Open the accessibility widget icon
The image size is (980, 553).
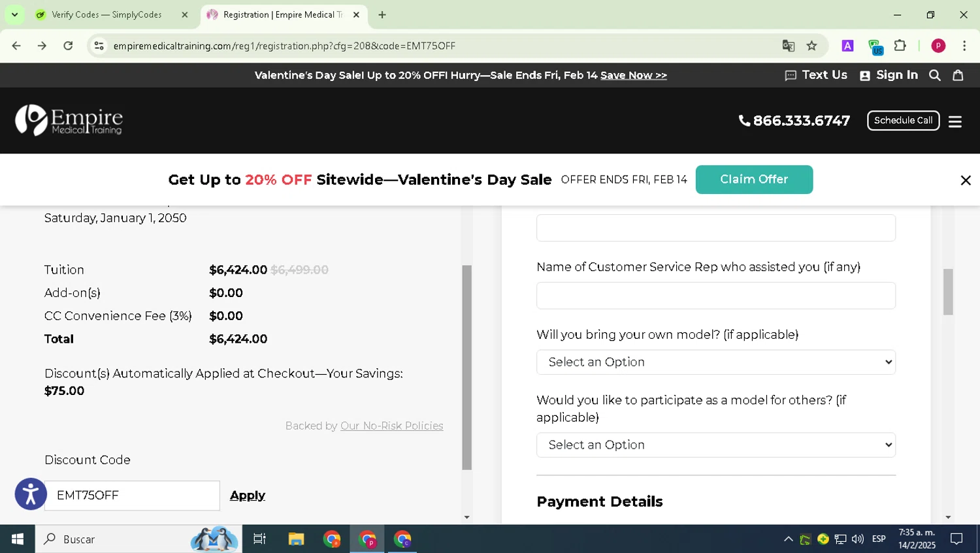point(31,494)
